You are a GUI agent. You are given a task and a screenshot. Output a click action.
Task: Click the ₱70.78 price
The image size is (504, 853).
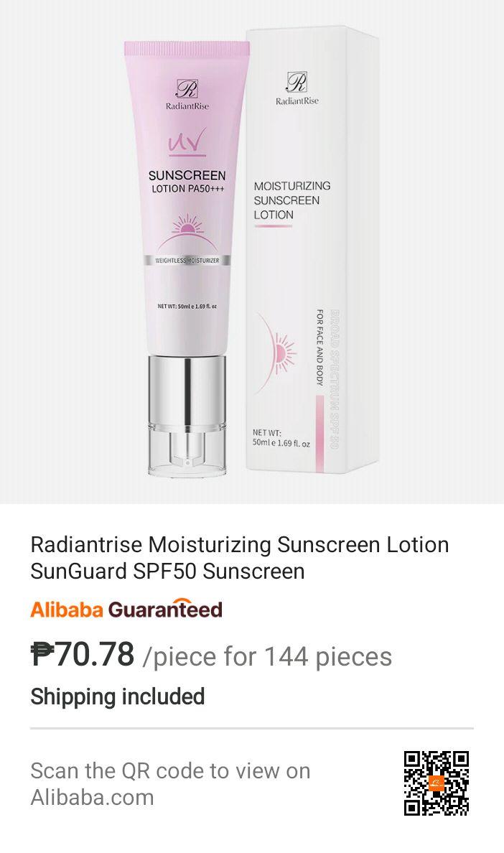coord(82,654)
